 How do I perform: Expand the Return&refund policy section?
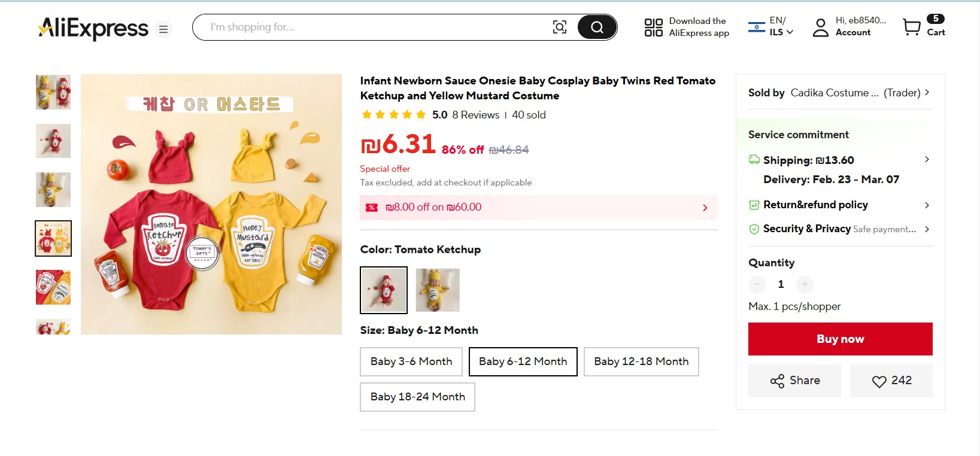(x=926, y=205)
